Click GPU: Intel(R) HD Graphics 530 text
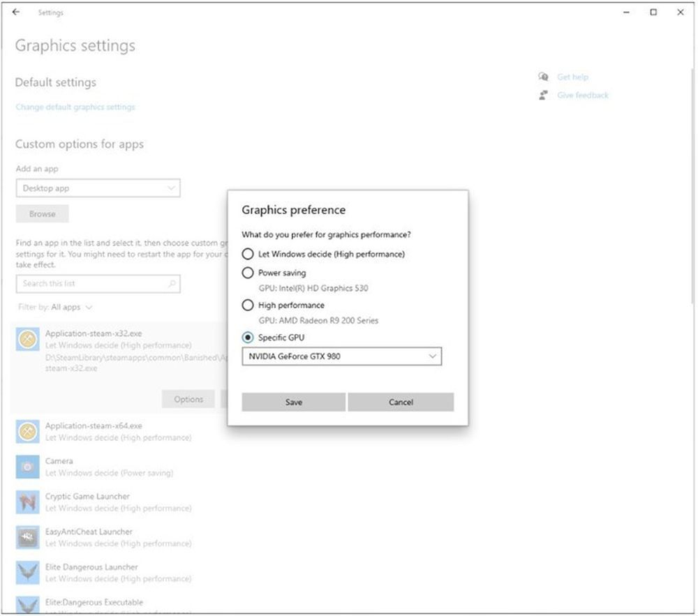The height and width of the screenshot is (616, 698). (313, 288)
